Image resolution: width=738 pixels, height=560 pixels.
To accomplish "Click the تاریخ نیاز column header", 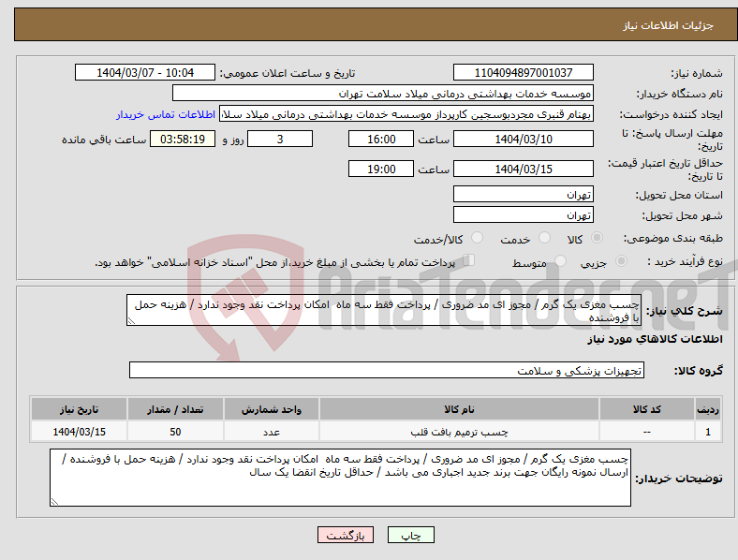I will [79, 409].
